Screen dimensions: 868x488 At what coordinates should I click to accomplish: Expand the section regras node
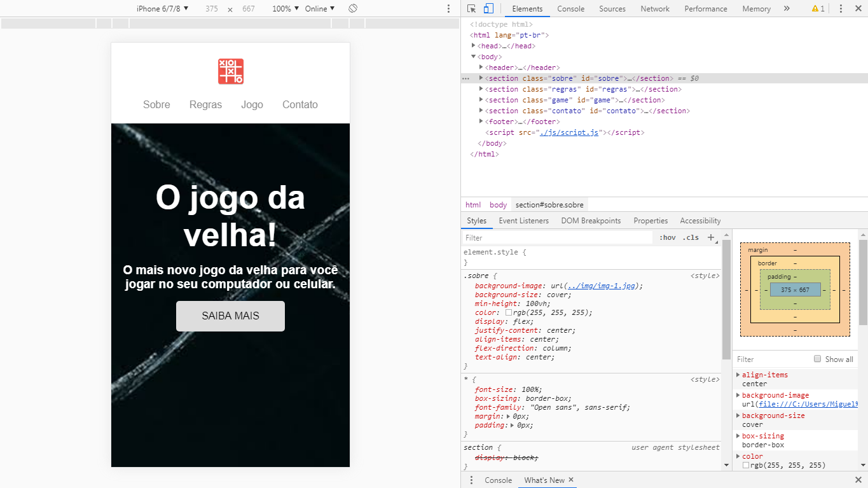click(x=481, y=89)
